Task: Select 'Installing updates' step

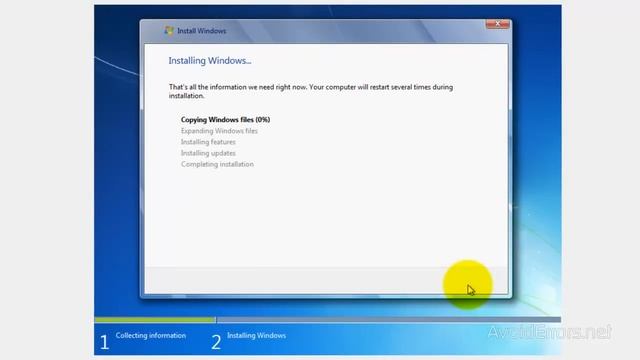Action: coord(208,153)
